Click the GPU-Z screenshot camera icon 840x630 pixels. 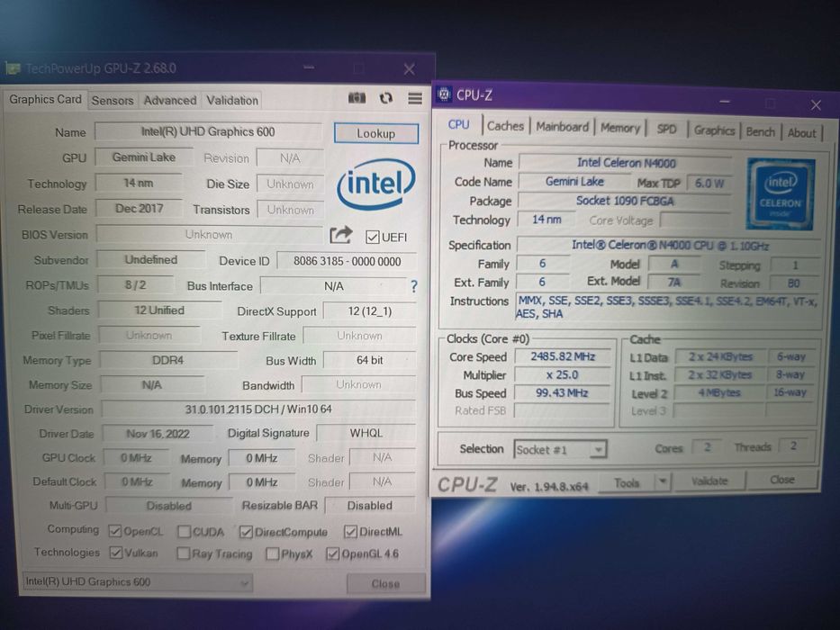pyautogui.click(x=357, y=98)
